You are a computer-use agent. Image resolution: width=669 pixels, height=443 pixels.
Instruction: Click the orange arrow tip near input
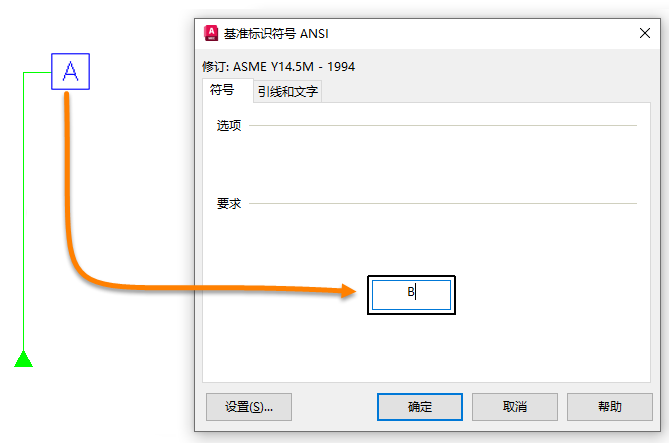tap(352, 291)
